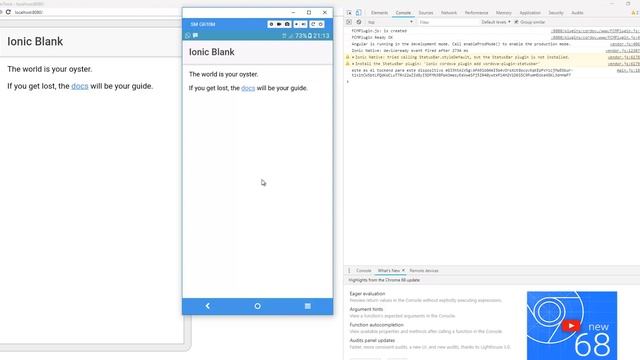Click the SM device name label
Viewport: 640px width, 360px height.
click(x=203, y=24)
